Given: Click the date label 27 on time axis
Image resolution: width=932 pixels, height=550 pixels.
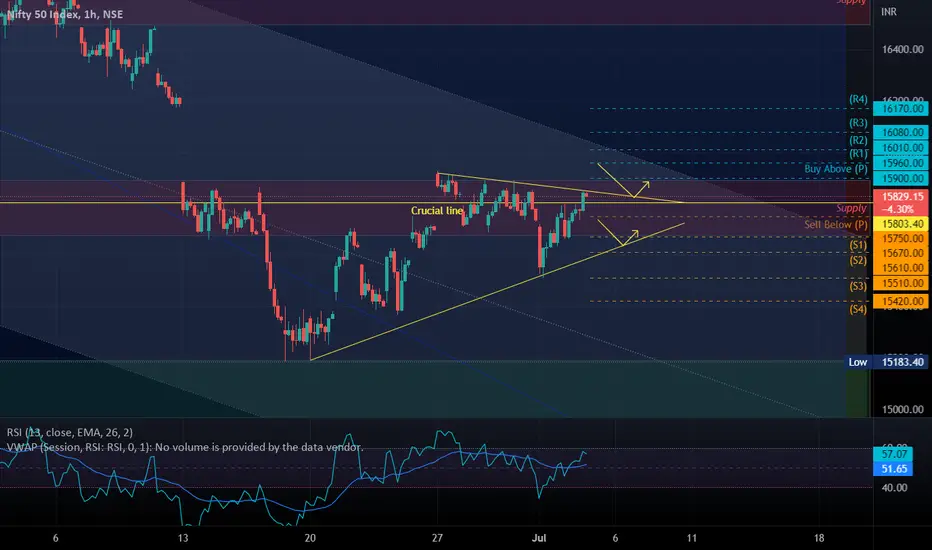Looking at the screenshot, I should pyautogui.click(x=437, y=538).
